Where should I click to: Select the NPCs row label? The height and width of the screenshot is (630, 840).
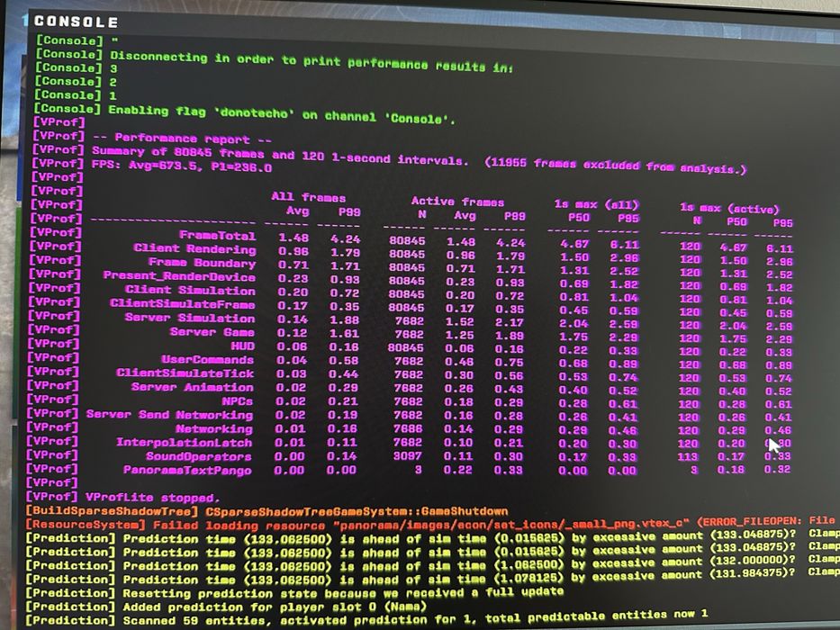coord(238,400)
